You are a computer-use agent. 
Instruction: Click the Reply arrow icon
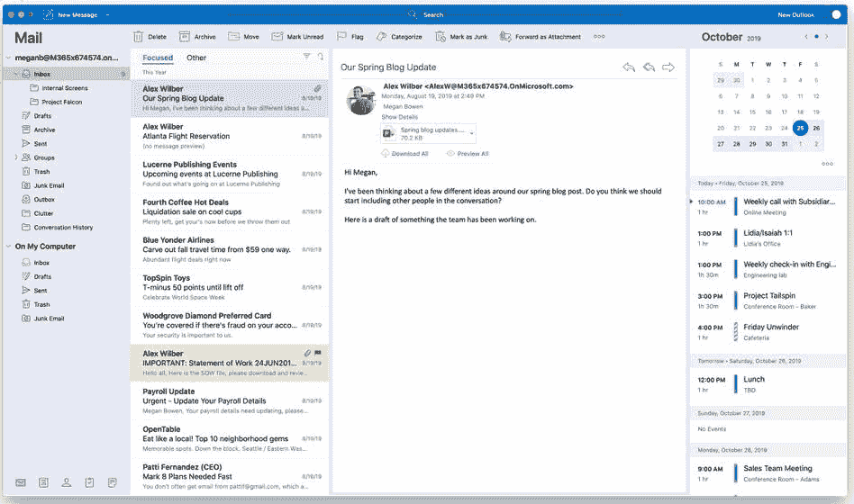(629, 67)
